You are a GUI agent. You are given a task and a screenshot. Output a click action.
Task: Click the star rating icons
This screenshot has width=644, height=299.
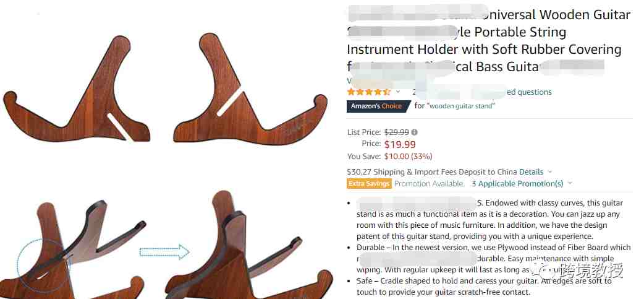click(368, 92)
